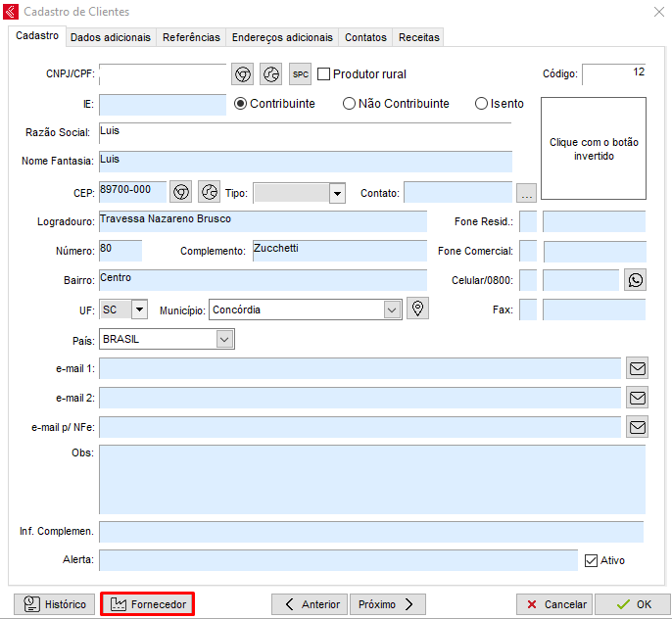Click the Código field
This screenshot has height=619, width=672.
click(x=614, y=74)
